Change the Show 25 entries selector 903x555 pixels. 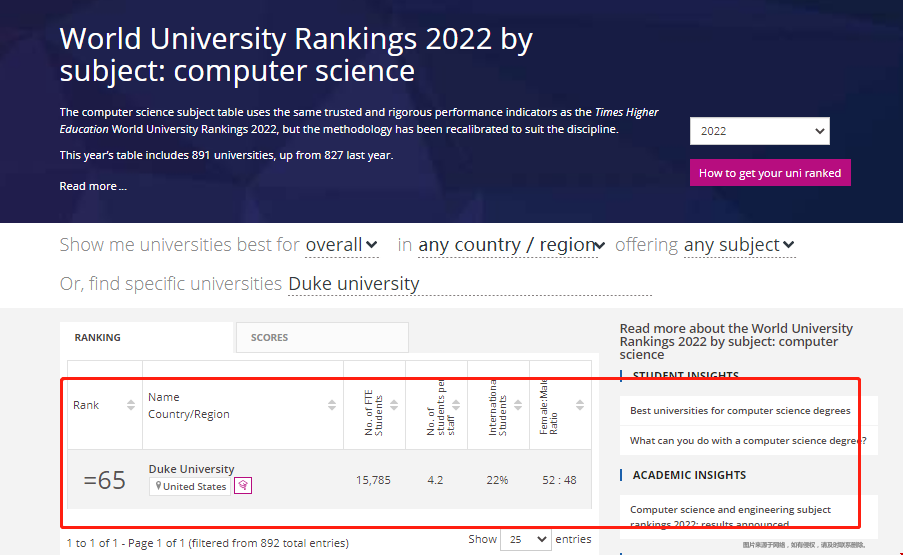(525, 539)
